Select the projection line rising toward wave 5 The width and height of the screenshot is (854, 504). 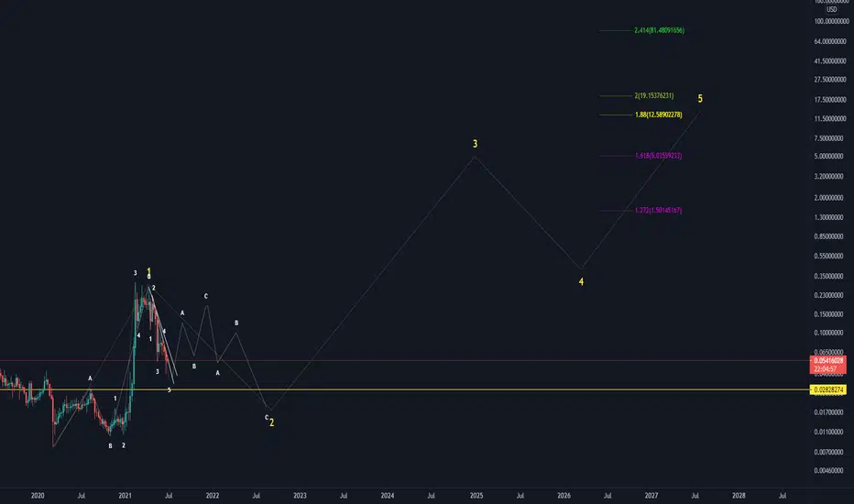pos(640,191)
